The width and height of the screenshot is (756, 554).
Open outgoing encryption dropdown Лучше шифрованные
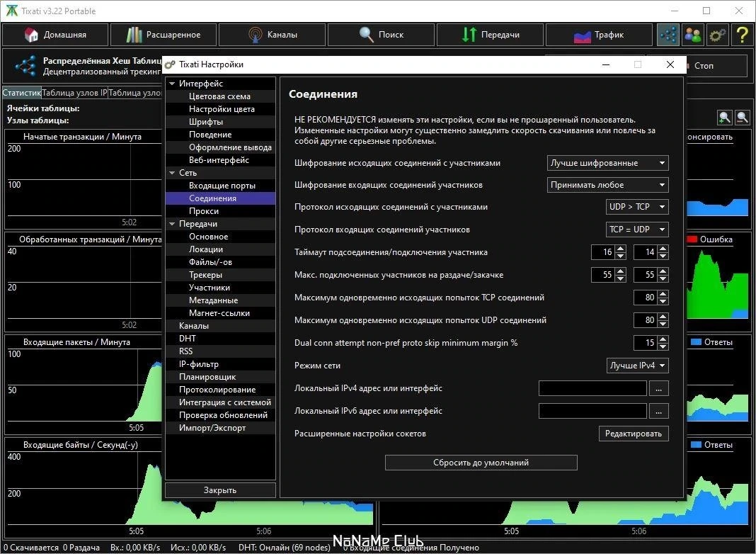[x=607, y=163]
